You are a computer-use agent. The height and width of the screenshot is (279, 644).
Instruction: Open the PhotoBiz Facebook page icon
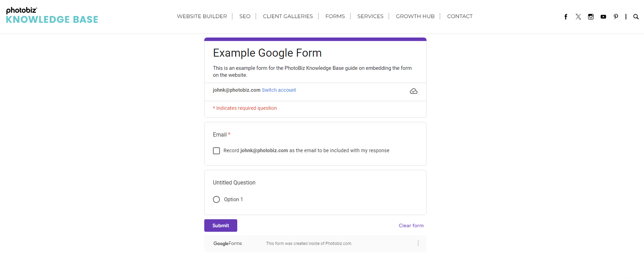[x=566, y=17]
